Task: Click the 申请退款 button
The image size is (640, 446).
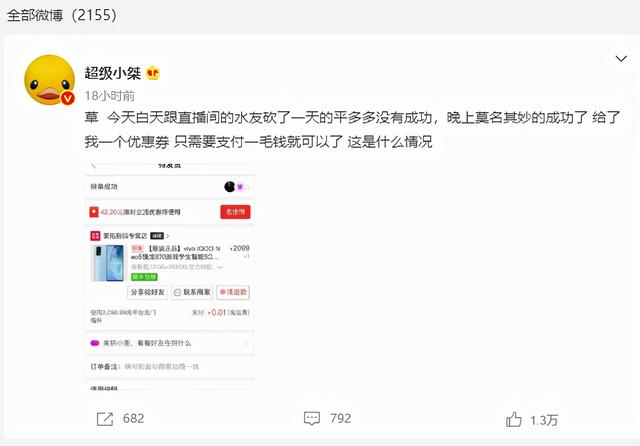Action: (x=233, y=292)
